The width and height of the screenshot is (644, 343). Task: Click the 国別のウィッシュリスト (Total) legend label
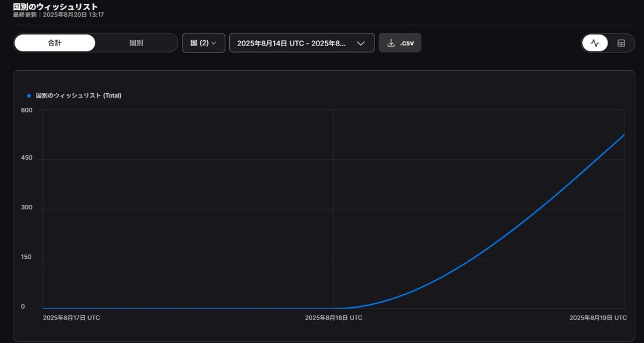(x=78, y=96)
